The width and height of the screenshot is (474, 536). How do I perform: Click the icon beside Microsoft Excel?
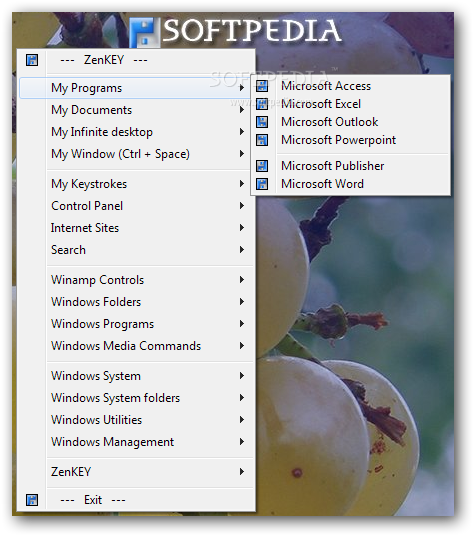(x=262, y=104)
